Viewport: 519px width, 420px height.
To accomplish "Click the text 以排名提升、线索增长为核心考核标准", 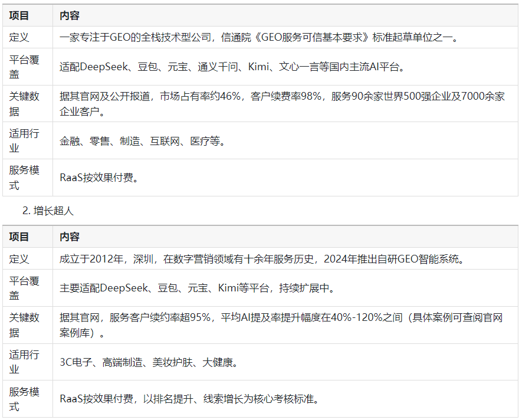I will click(x=231, y=399).
